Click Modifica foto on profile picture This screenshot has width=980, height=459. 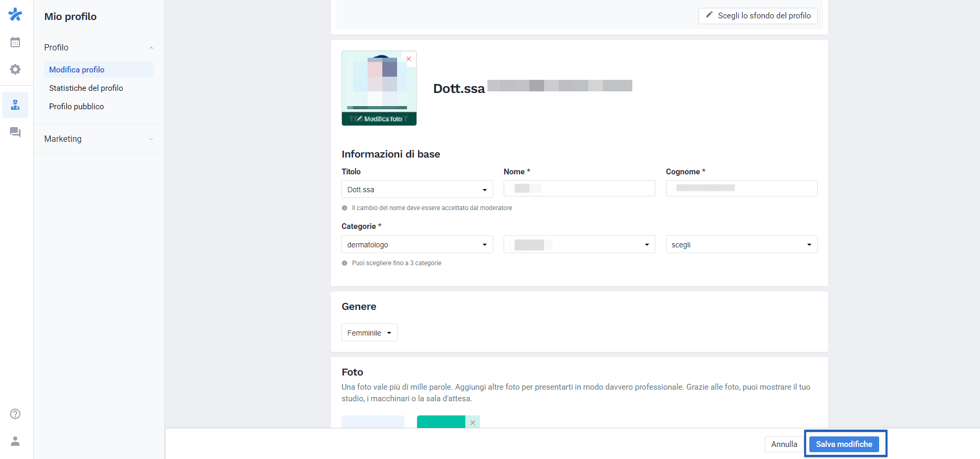point(379,119)
